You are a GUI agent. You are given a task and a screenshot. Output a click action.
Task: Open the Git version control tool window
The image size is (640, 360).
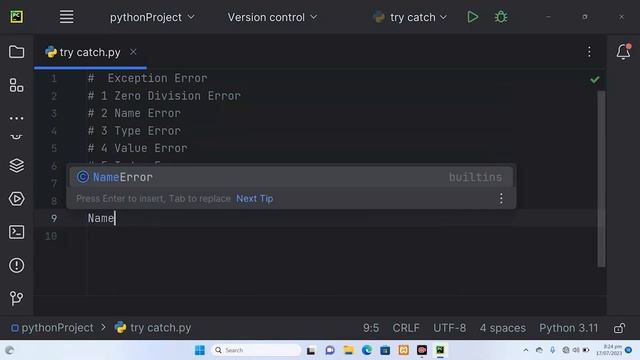pos(16,298)
